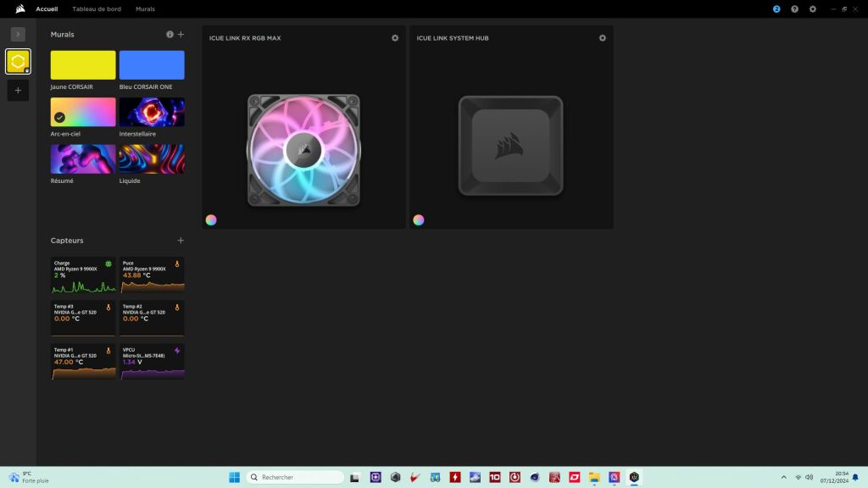Expand the left sidebar with the chevron arrow
868x488 pixels.
tap(18, 34)
